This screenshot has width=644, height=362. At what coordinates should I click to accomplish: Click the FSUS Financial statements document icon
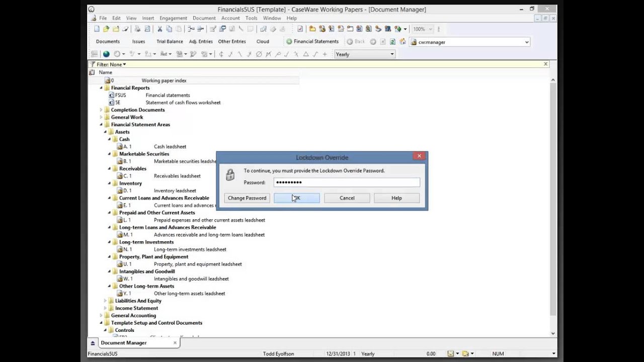click(111, 95)
